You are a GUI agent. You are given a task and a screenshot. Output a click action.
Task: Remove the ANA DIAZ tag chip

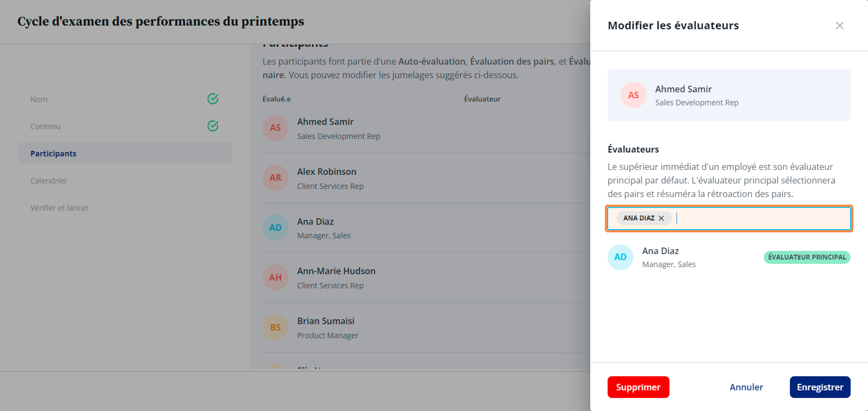(x=661, y=218)
